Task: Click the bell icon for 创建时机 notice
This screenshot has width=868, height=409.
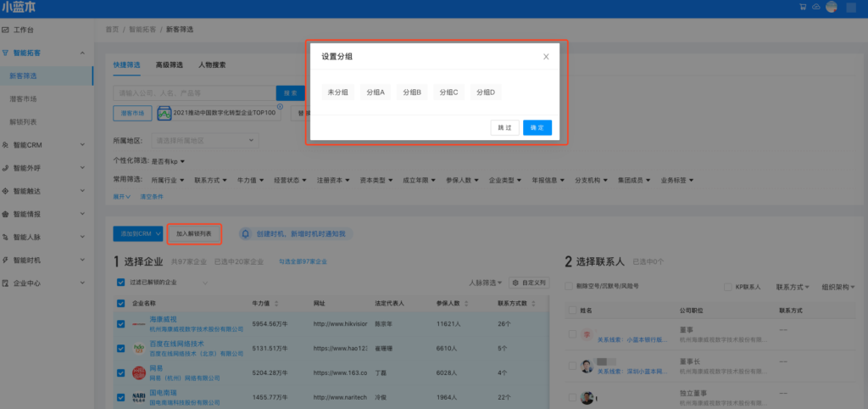Action: click(246, 233)
